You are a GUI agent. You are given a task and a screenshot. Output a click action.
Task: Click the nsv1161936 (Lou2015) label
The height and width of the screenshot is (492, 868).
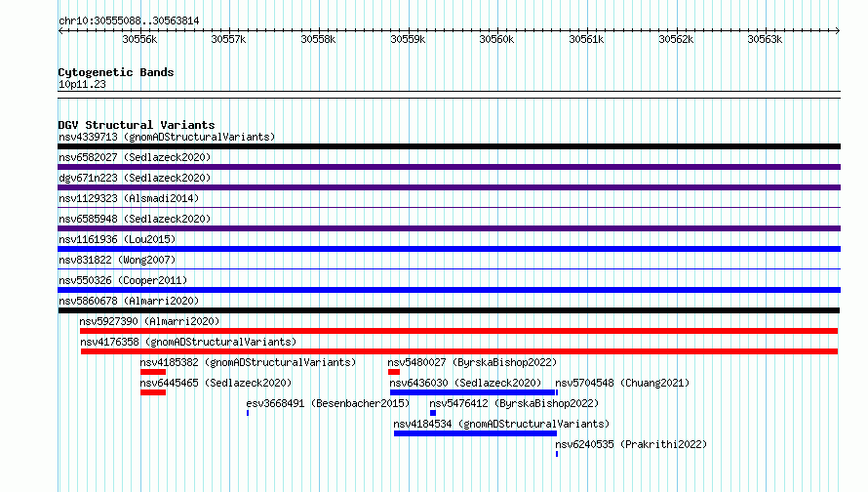[117, 239]
